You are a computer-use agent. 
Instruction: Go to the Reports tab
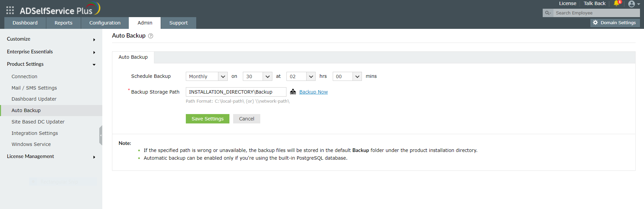coord(63,23)
